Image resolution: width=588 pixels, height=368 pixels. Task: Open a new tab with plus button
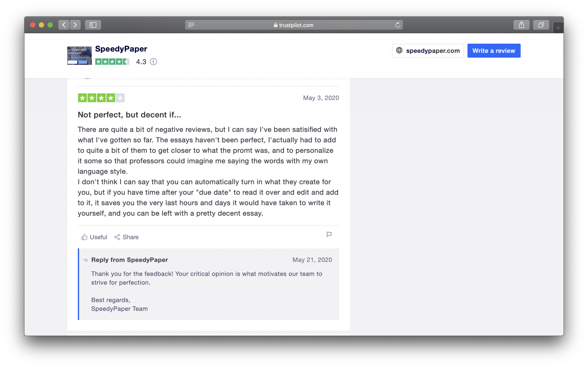tap(558, 28)
